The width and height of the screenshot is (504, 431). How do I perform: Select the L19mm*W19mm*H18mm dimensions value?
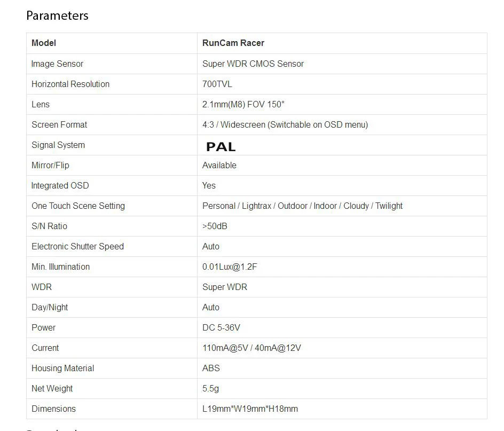tap(250, 409)
